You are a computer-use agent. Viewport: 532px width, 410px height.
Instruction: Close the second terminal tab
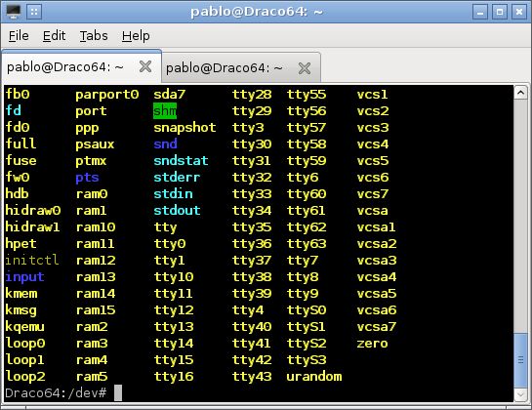[305, 68]
